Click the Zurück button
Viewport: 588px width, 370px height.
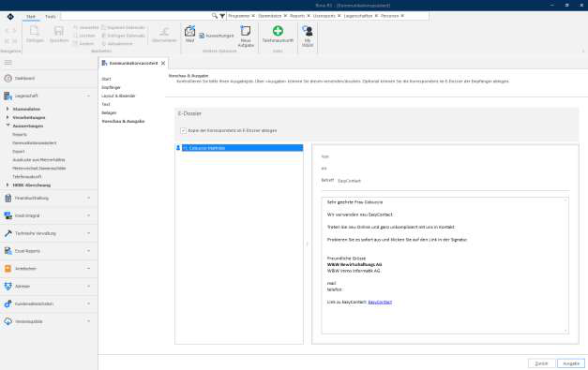[541, 363]
